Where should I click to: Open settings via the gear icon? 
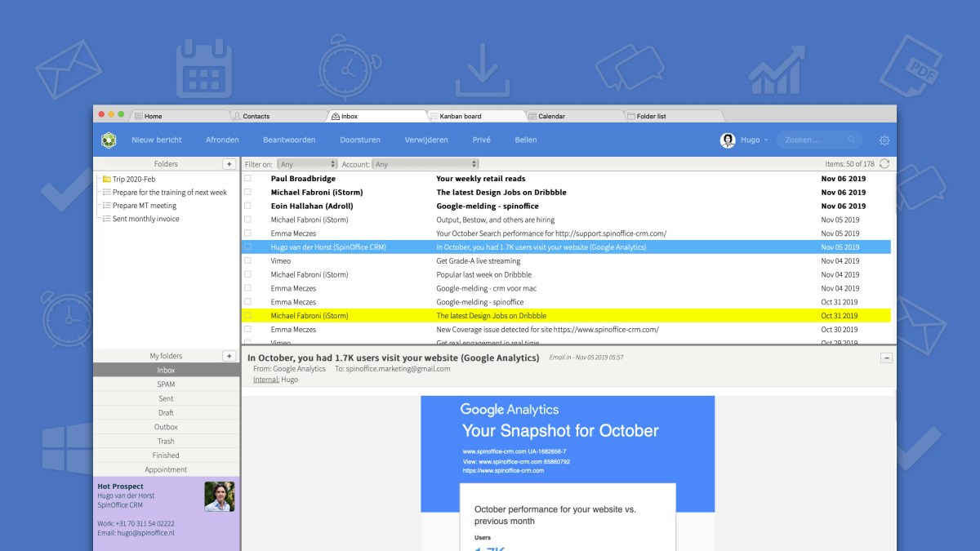(x=884, y=140)
